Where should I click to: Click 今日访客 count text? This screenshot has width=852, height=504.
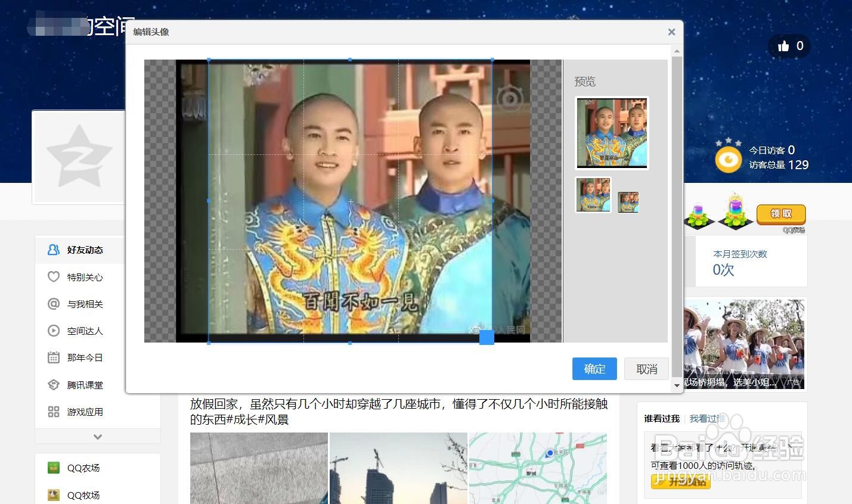pyautogui.click(x=772, y=150)
